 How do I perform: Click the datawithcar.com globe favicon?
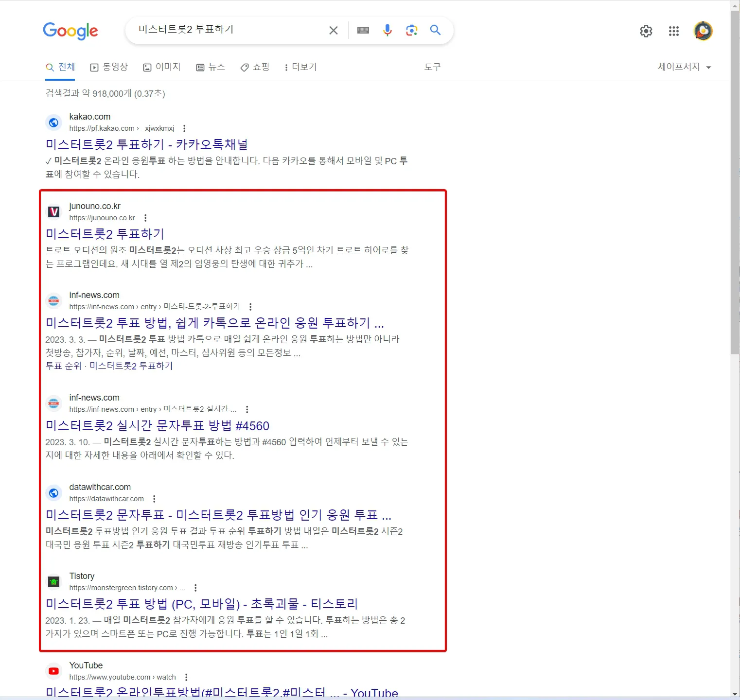pyautogui.click(x=54, y=493)
